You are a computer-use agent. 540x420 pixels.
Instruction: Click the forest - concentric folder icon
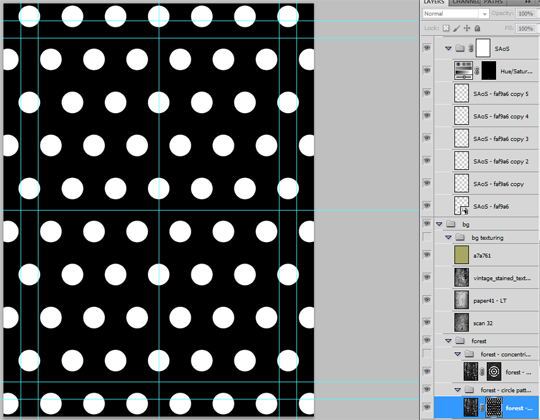469,354
